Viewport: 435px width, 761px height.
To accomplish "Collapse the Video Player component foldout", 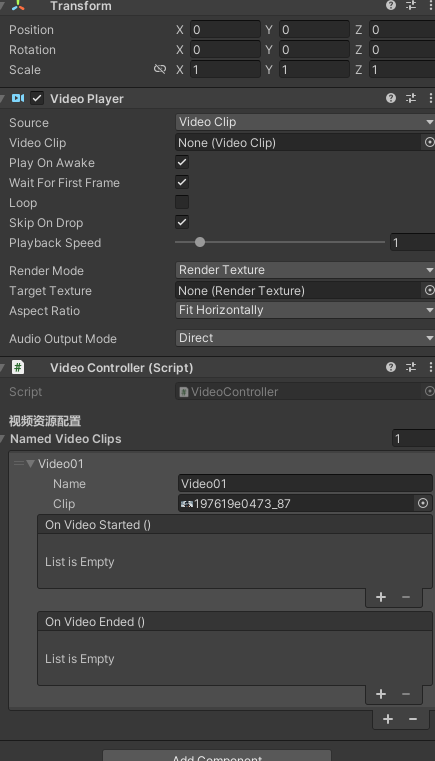I will coord(3,99).
